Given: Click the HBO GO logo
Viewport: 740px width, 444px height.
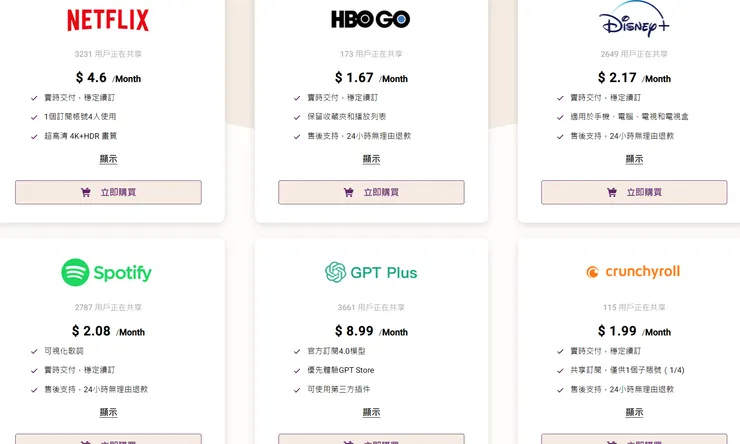Looking at the screenshot, I should coord(370,19).
